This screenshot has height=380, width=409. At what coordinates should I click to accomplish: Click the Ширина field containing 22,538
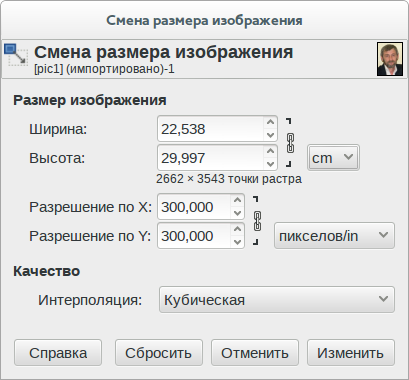[x=211, y=129]
